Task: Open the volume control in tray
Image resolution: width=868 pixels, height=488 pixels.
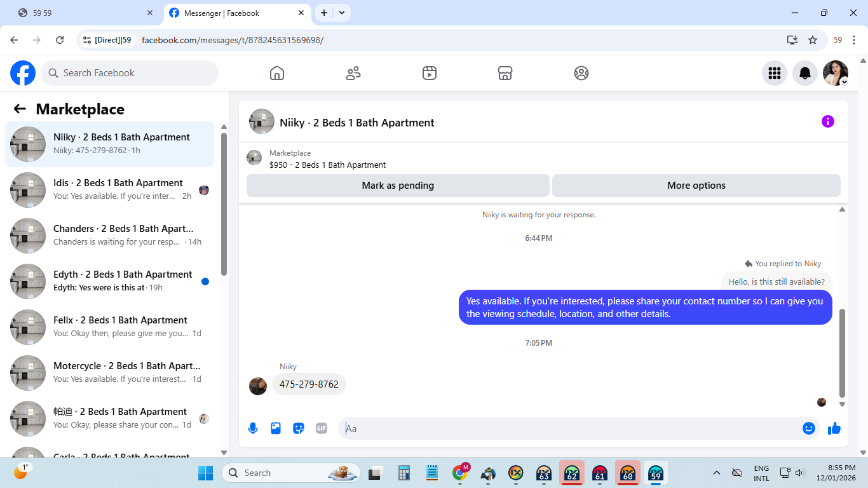Action: tap(800, 473)
